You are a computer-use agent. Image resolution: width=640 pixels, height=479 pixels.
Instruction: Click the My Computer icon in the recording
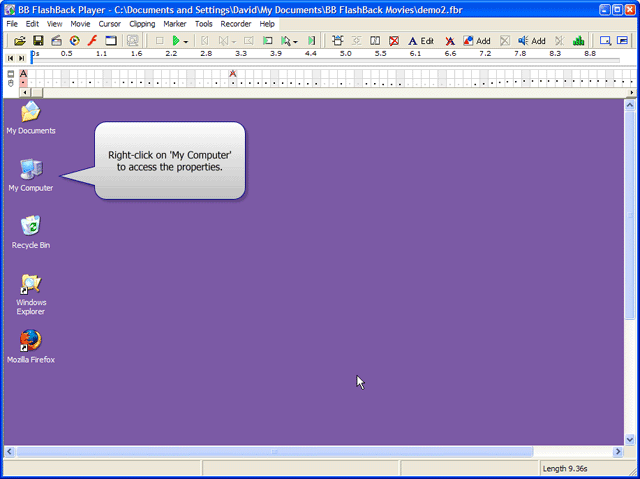(x=31, y=175)
